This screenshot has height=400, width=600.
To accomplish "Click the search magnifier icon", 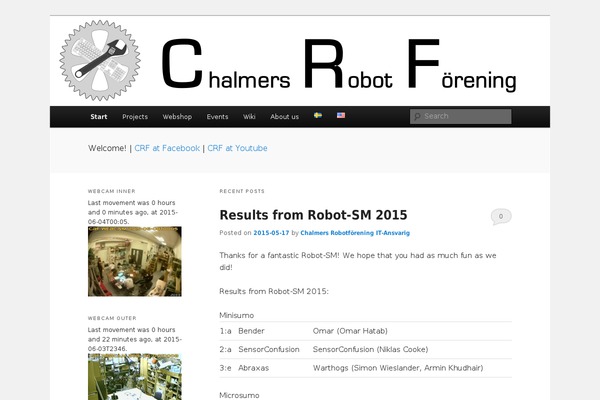I will [417, 116].
